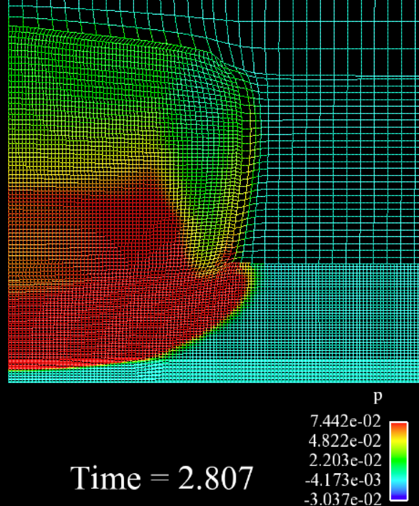The height and width of the screenshot is (506, 419).
Task: Select the 2.203e-02 legend value
Action: pos(345,460)
